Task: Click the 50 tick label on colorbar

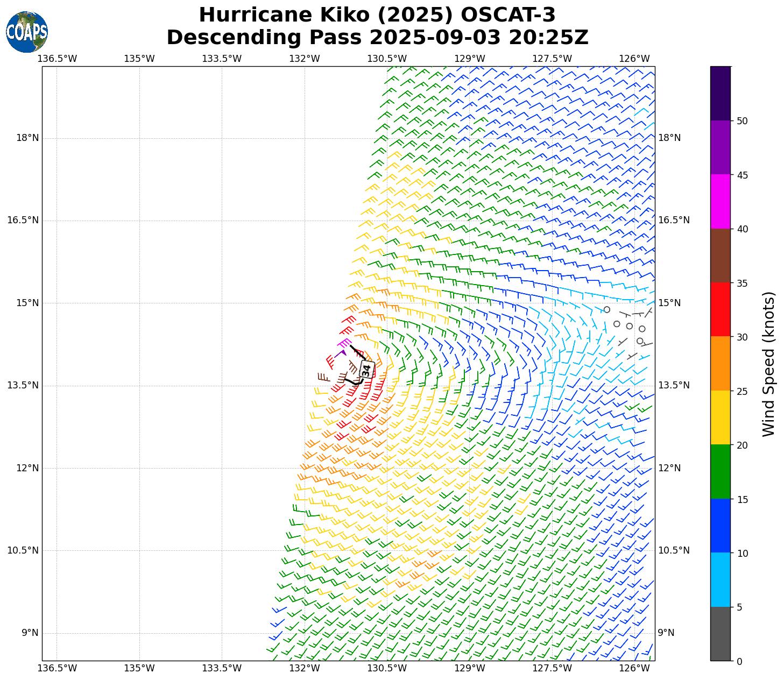Action: click(741, 121)
